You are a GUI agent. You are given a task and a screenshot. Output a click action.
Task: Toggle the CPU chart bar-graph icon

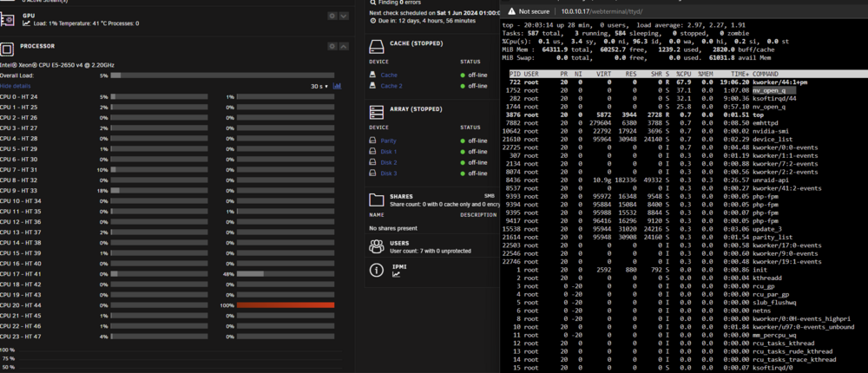coord(338,87)
